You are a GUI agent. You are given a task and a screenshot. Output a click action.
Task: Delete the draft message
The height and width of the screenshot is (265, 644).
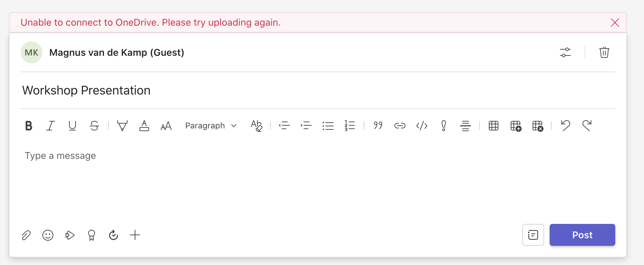(x=604, y=52)
